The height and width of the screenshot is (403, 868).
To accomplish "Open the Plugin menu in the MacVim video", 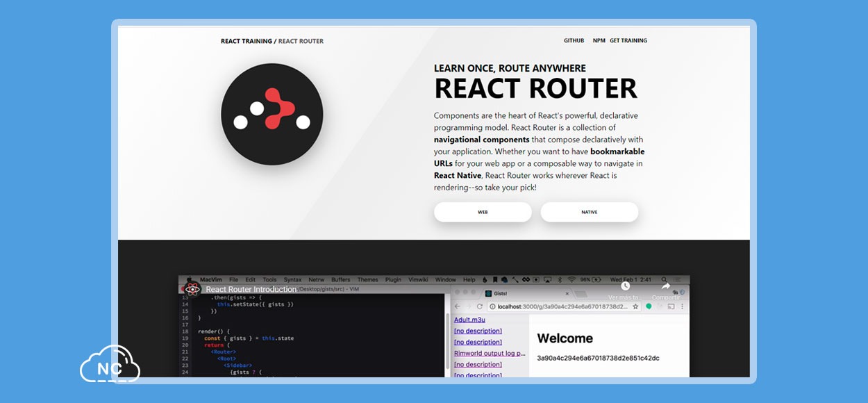I will pos(393,279).
